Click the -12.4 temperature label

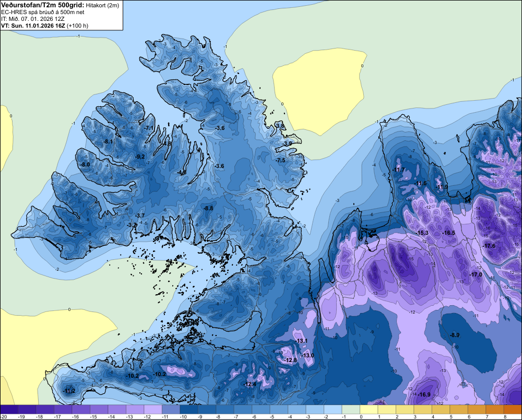coord(250,384)
